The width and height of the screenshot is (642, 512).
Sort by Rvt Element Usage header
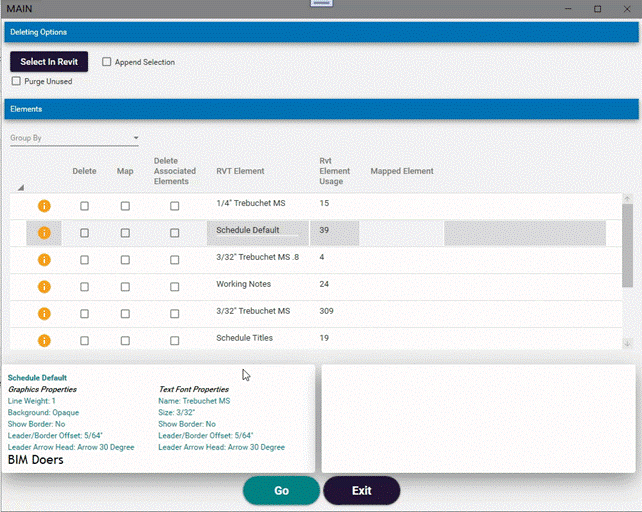coord(335,171)
